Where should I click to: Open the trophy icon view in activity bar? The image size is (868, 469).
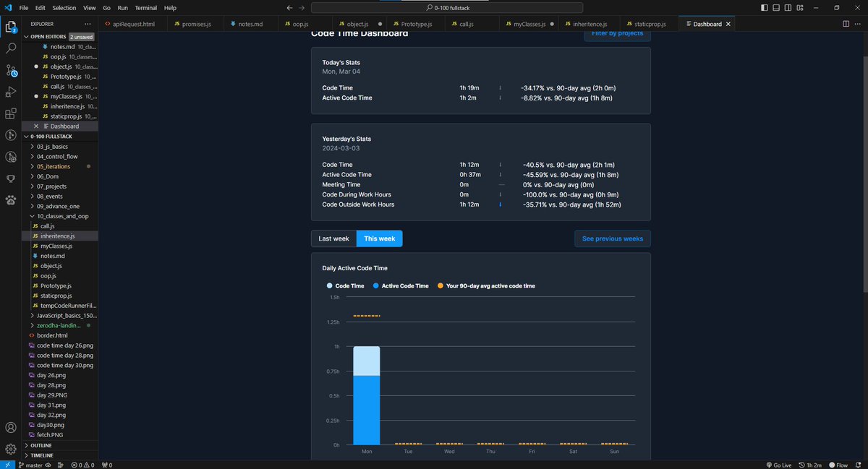click(11, 178)
